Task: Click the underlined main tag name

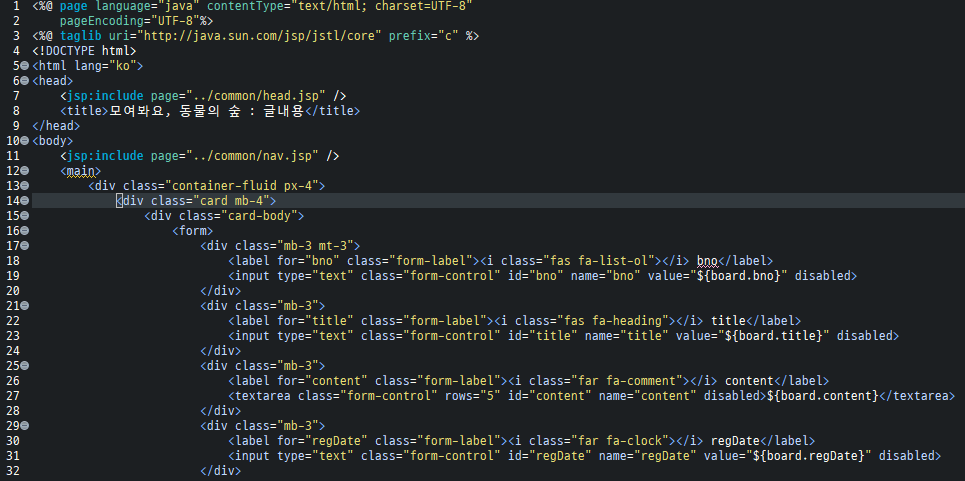Action: [81, 171]
